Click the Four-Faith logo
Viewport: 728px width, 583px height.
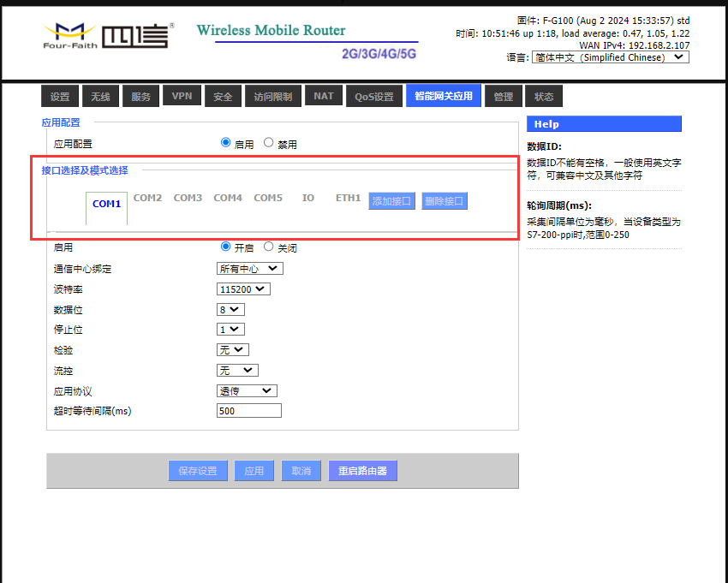(109, 36)
